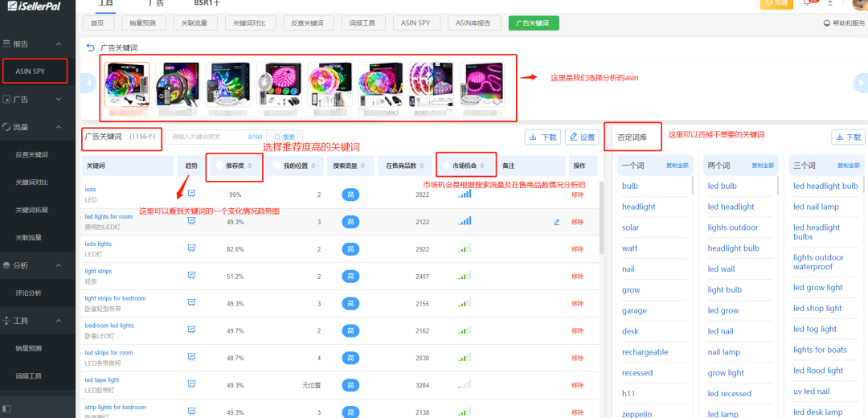The width and height of the screenshot is (868, 418).
Task: Open the 帮助和服务 help icon
Action: pyautogui.click(x=827, y=23)
